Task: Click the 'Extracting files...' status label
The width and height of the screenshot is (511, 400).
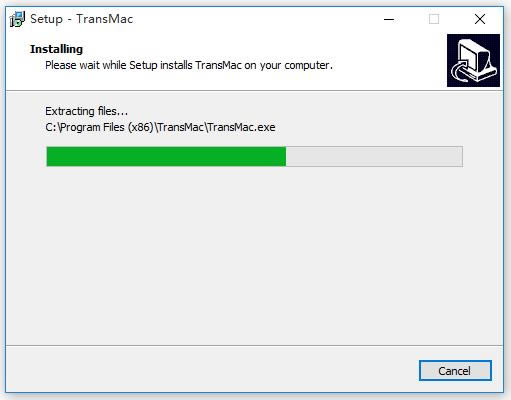Action: (86, 111)
